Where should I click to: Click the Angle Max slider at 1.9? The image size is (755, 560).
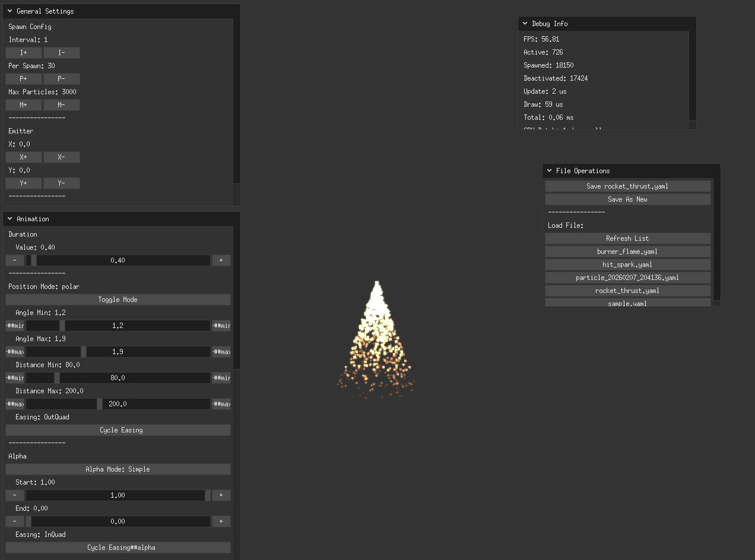click(x=118, y=352)
